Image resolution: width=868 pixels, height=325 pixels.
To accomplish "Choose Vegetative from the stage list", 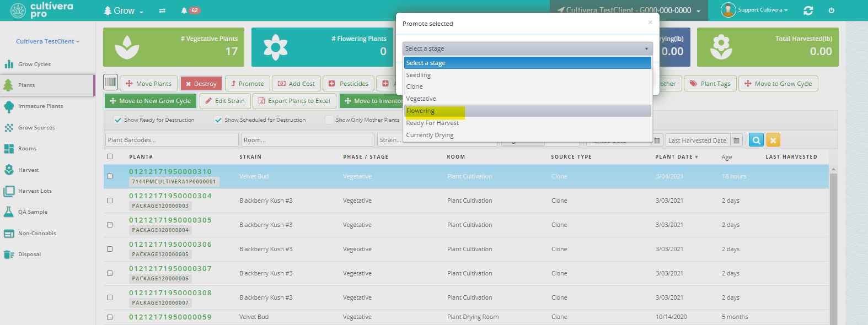I will point(527,99).
